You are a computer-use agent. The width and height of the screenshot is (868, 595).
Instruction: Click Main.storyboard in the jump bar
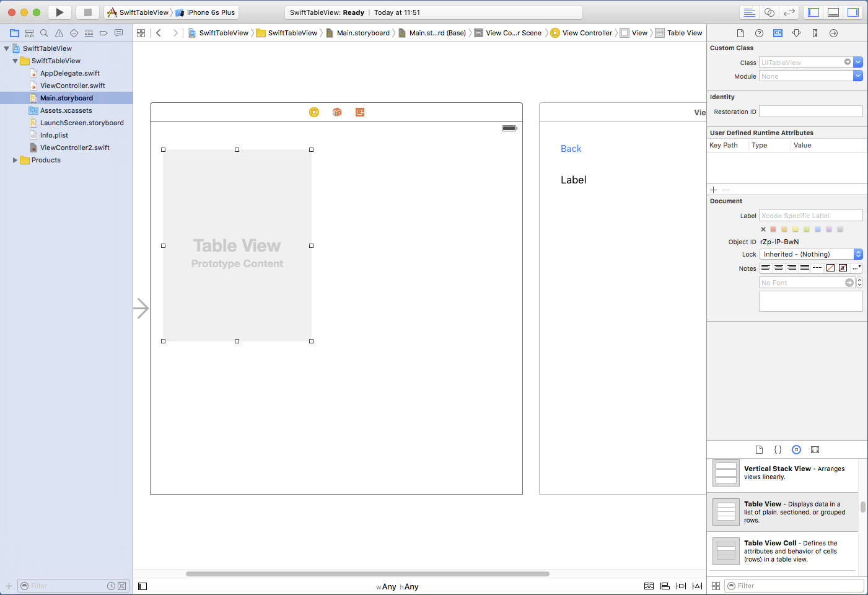pos(363,33)
